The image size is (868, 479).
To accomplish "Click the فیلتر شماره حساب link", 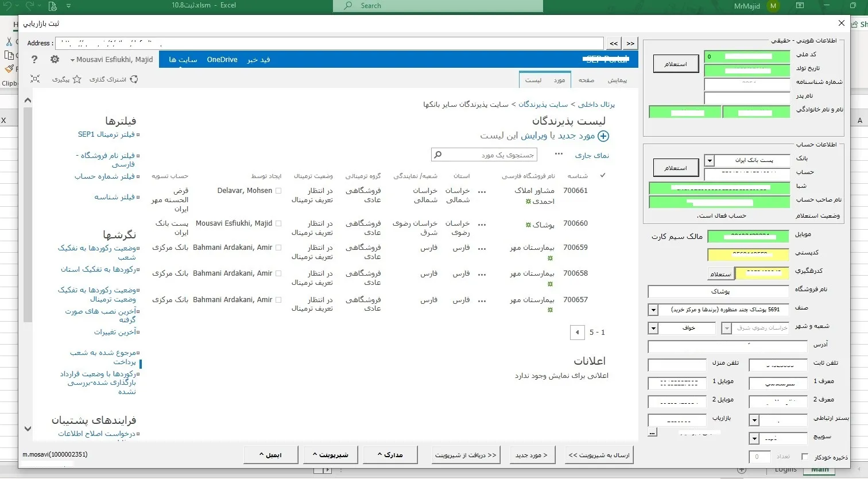I will [x=104, y=176].
